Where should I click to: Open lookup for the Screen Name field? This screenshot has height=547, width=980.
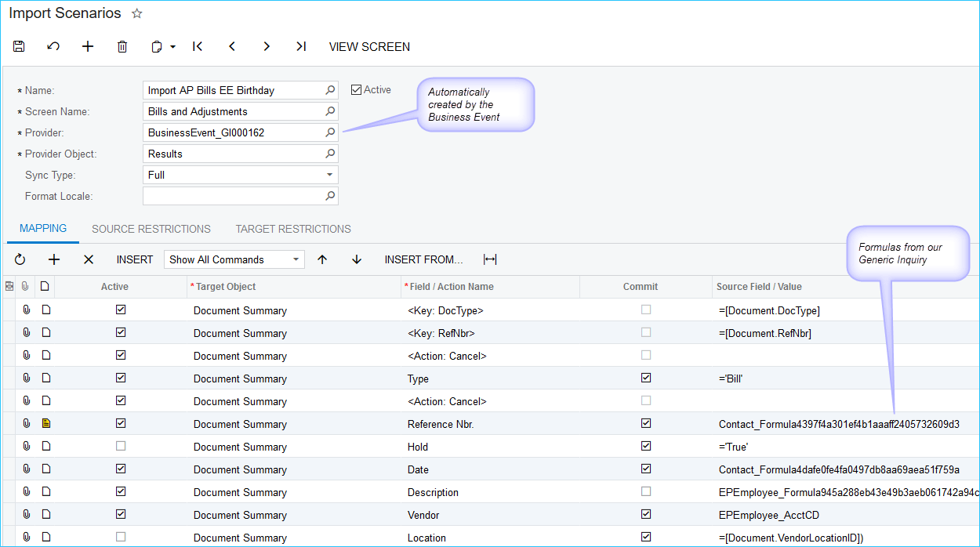tap(330, 111)
